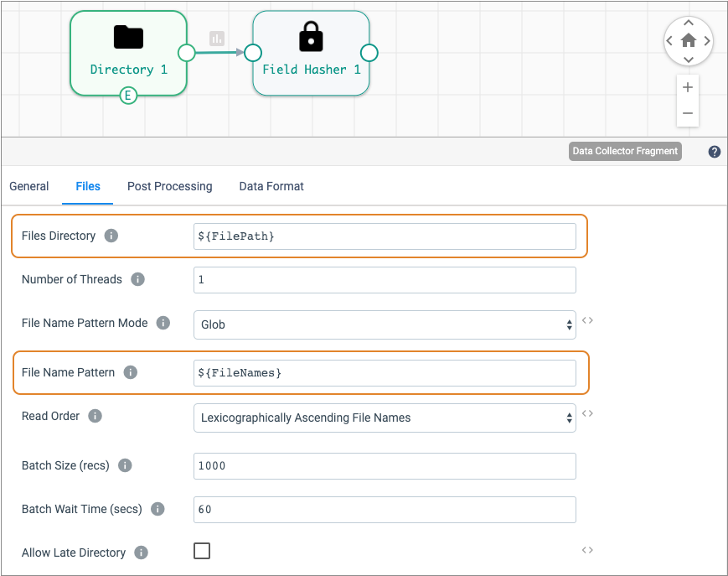Click the stream chart icon between stages
The width and height of the screenshot is (728, 576).
tap(217, 38)
